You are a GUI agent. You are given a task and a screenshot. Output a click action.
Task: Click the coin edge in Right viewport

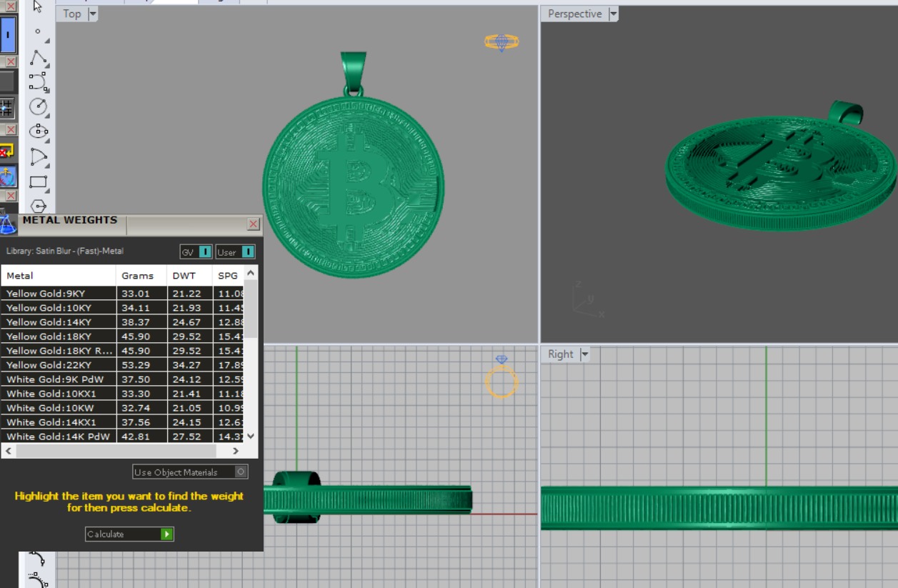pos(719,508)
